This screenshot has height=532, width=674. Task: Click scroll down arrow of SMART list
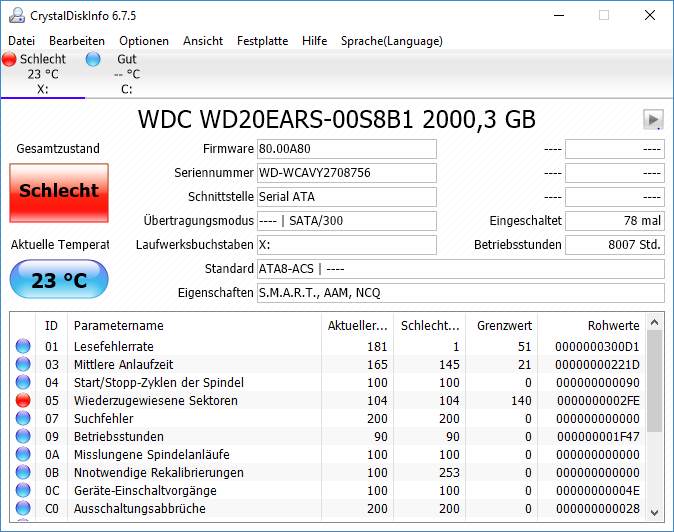[655, 512]
